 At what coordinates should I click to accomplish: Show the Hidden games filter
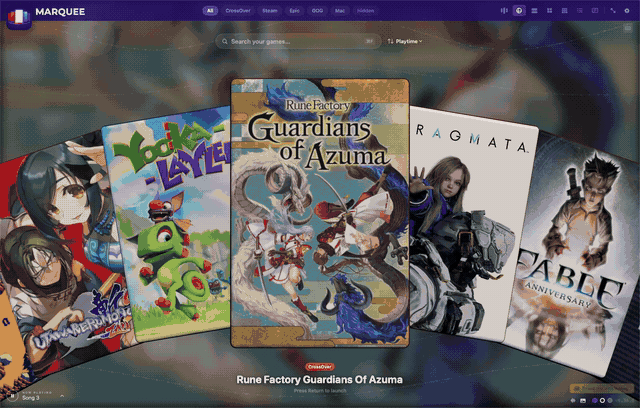(365, 11)
